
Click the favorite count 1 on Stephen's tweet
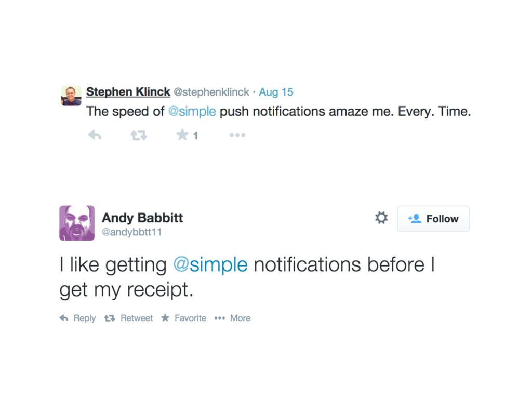195,136
